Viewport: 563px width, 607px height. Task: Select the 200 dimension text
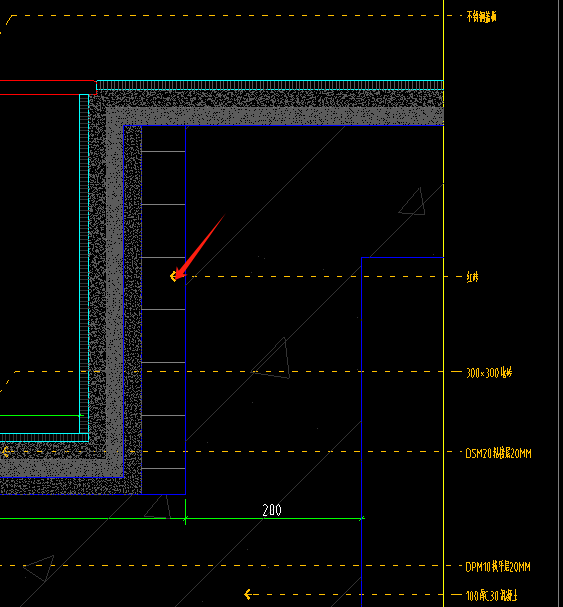[272, 510]
